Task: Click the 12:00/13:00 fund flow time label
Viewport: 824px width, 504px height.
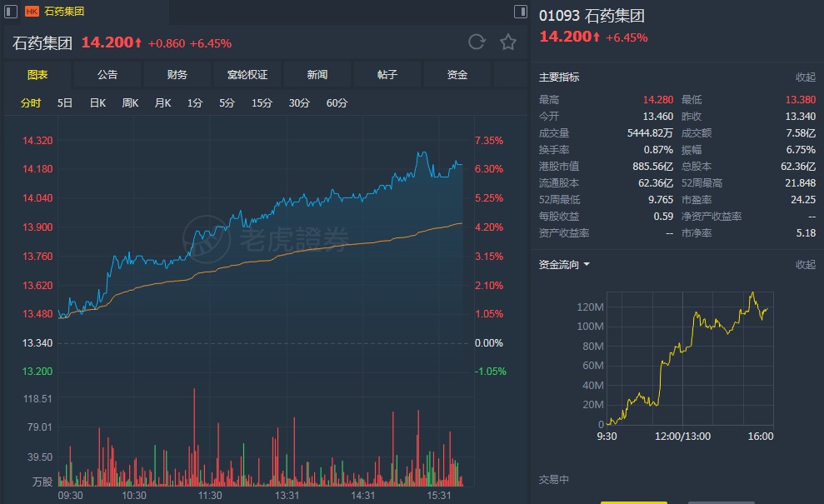Action: pos(682,437)
